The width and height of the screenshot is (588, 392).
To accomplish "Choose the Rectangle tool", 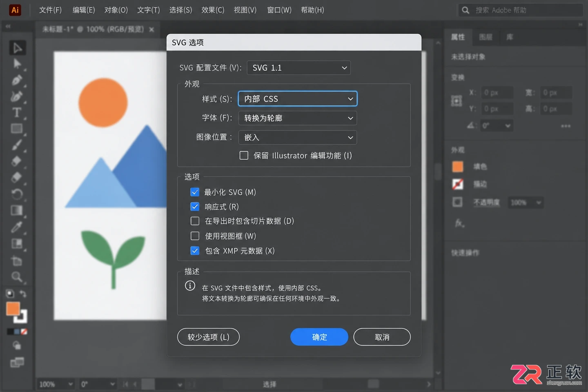I will click(x=17, y=129).
